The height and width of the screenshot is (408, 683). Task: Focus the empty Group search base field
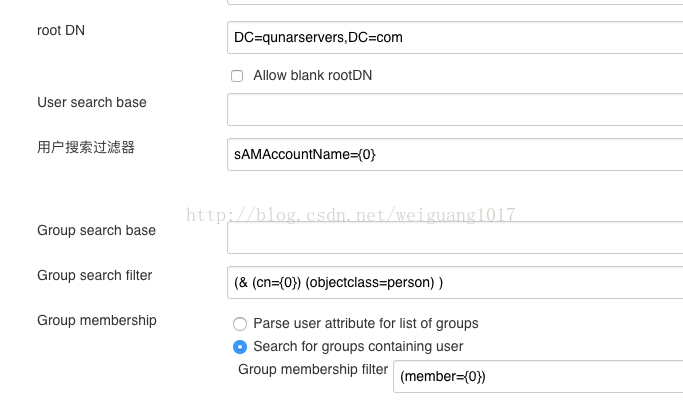[455, 237]
